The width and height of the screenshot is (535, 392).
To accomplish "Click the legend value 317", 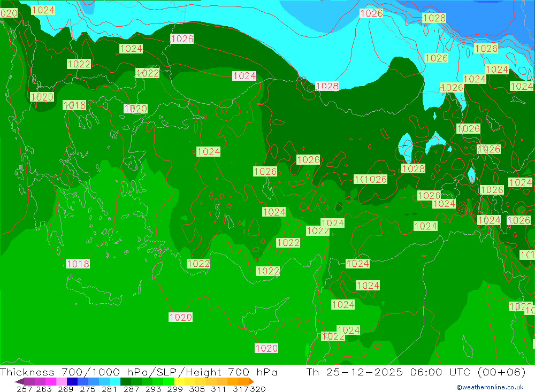I will click(241, 389).
